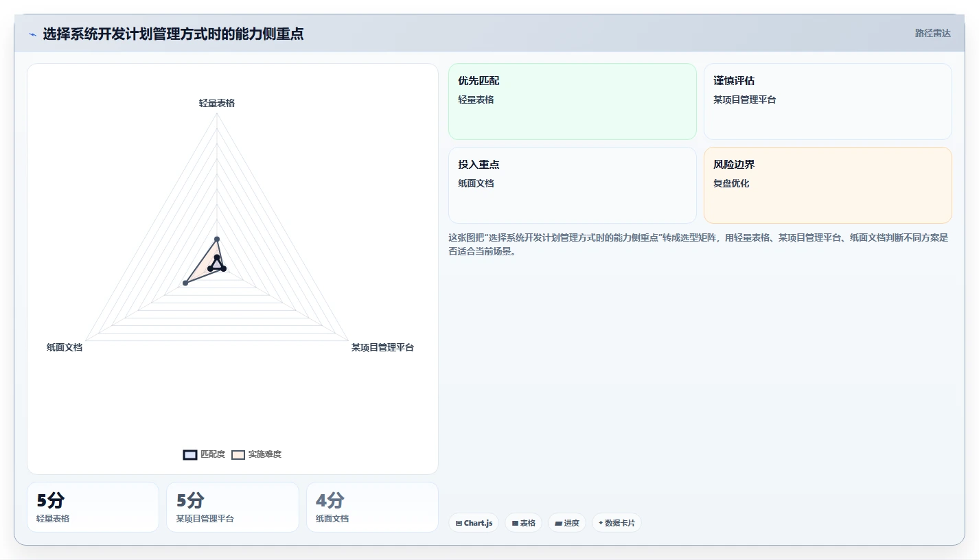Click the 路径雷达 label in the header
The image size is (979, 560).
pyautogui.click(x=932, y=34)
